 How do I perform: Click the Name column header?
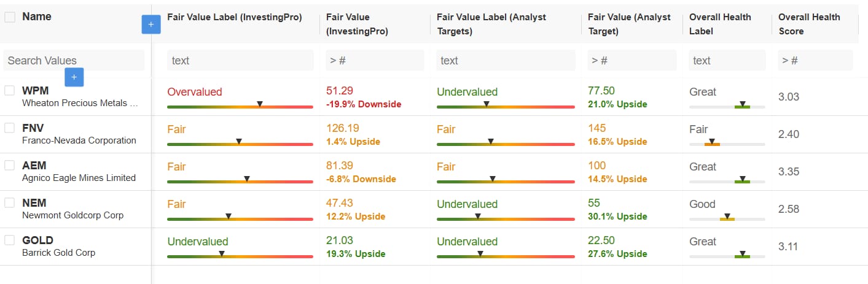37,17
